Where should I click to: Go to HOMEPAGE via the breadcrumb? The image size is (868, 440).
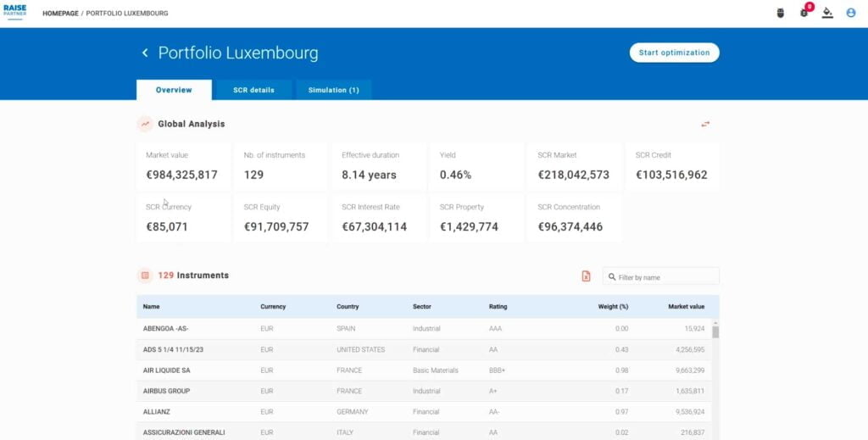pos(60,14)
